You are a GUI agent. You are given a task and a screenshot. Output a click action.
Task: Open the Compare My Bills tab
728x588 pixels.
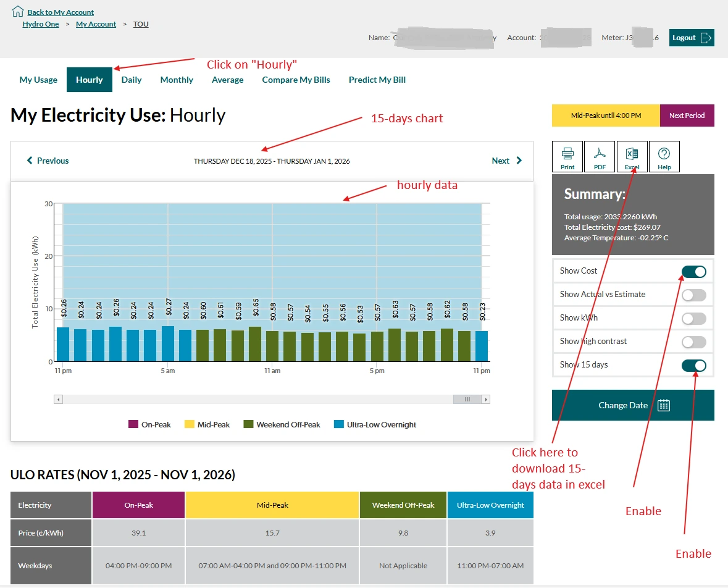click(x=296, y=80)
